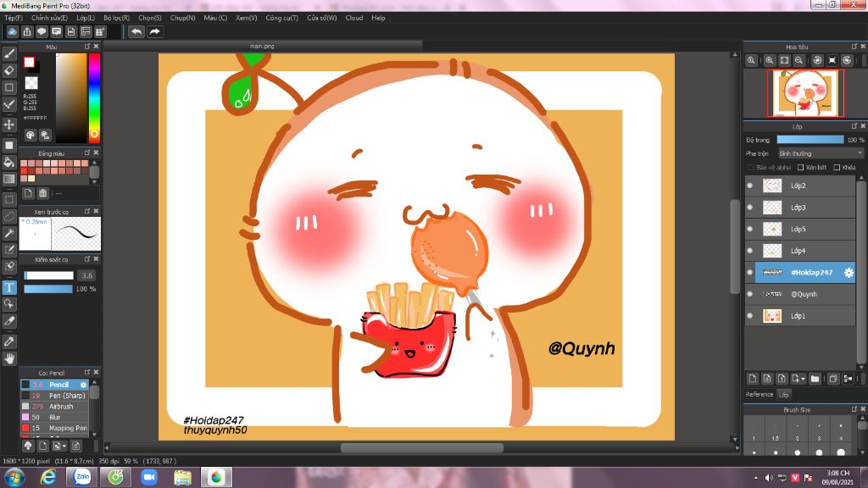This screenshot has height=488, width=868.
Task: Select the Gradient tool
Action: click(x=8, y=179)
